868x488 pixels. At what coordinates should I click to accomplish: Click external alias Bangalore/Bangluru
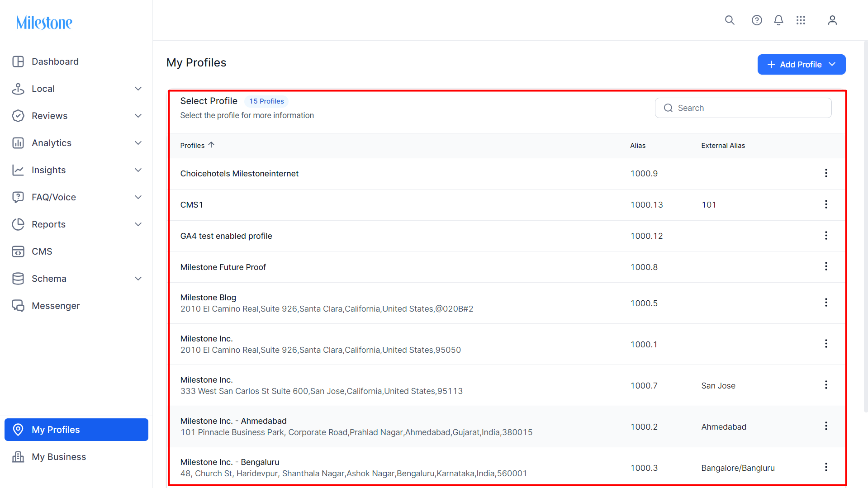[x=738, y=468]
